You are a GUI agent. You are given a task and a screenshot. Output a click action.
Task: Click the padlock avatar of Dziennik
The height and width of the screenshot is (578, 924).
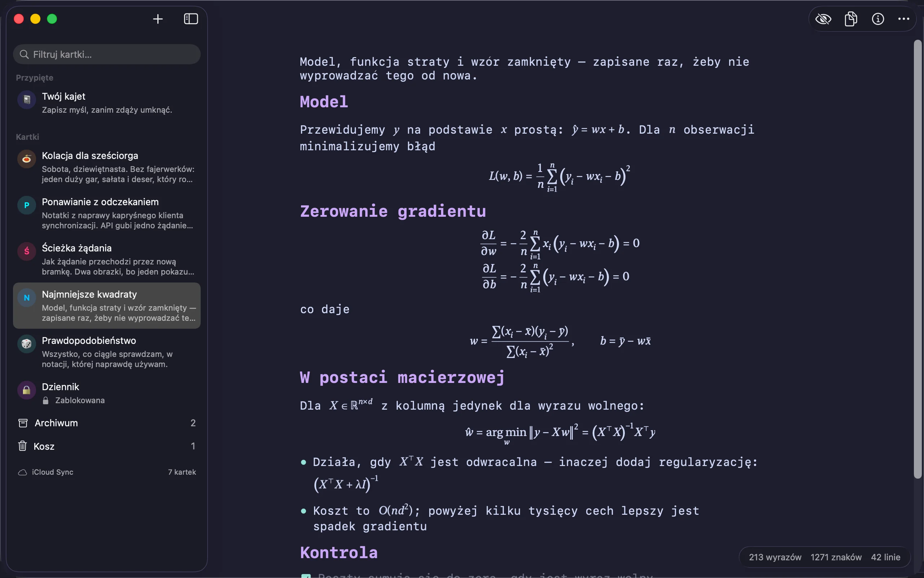click(27, 390)
